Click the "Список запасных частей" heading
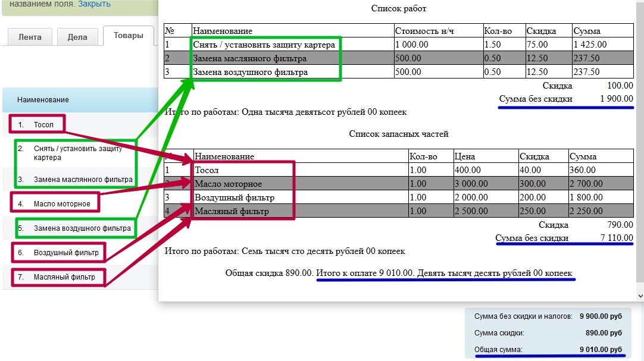The height and width of the screenshot is (361, 644). tap(398, 134)
